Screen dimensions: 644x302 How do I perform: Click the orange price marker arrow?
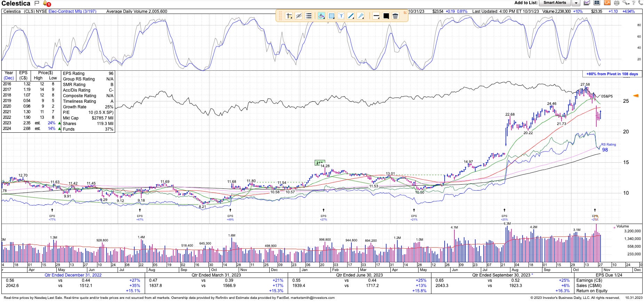point(636,96)
